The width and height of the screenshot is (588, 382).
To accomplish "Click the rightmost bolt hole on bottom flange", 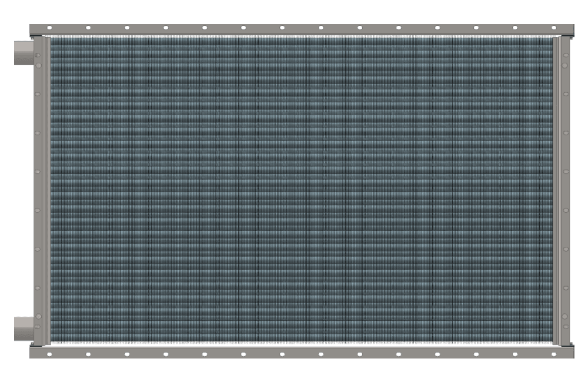I will (x=553, y=354).
